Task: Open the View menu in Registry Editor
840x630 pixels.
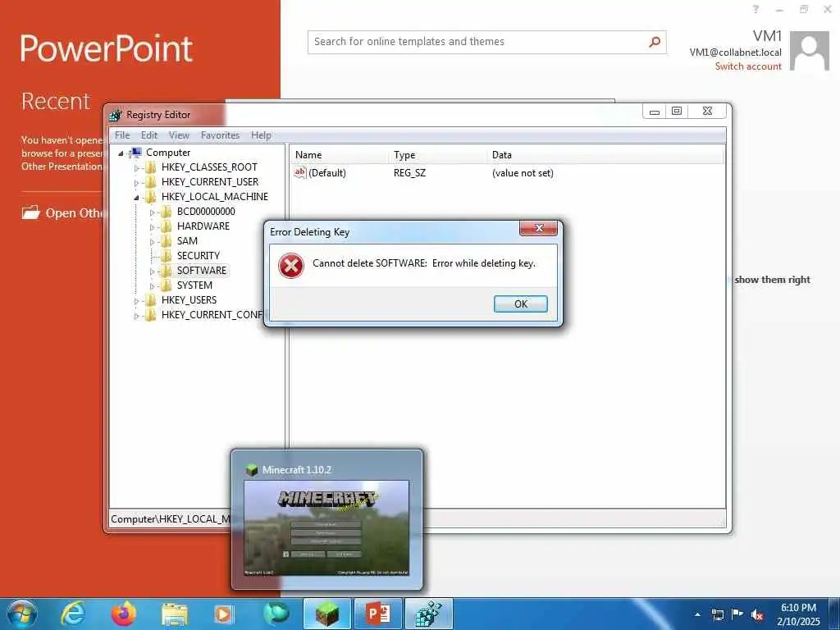Action: pos(179,135)
